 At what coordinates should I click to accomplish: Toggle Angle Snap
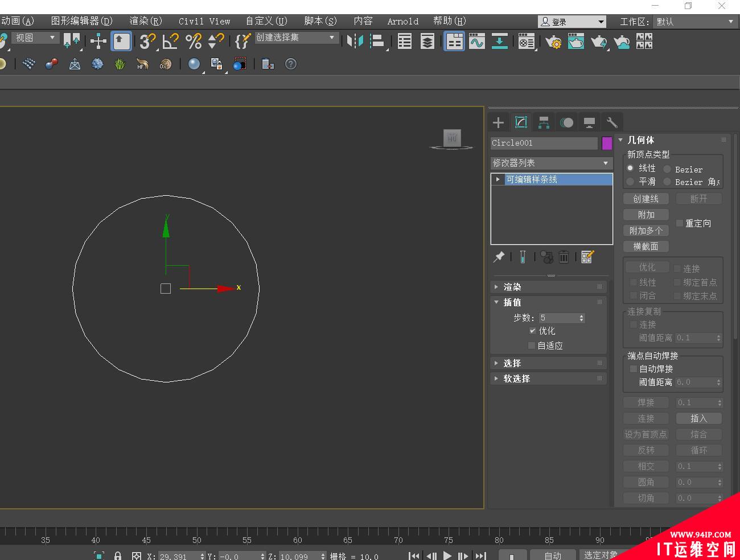click(170, 41)
